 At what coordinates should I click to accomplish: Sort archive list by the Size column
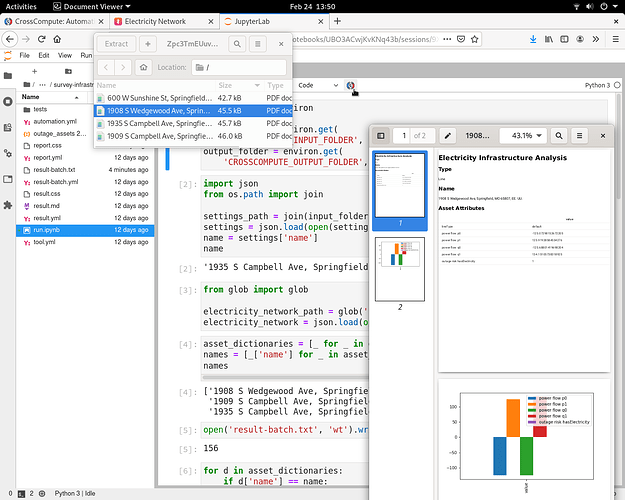(239, 85)
